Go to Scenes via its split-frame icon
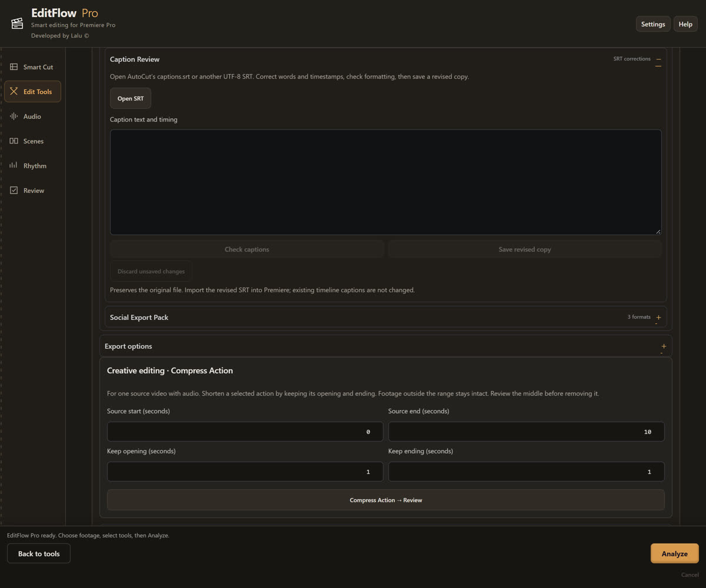 (14, 141)
